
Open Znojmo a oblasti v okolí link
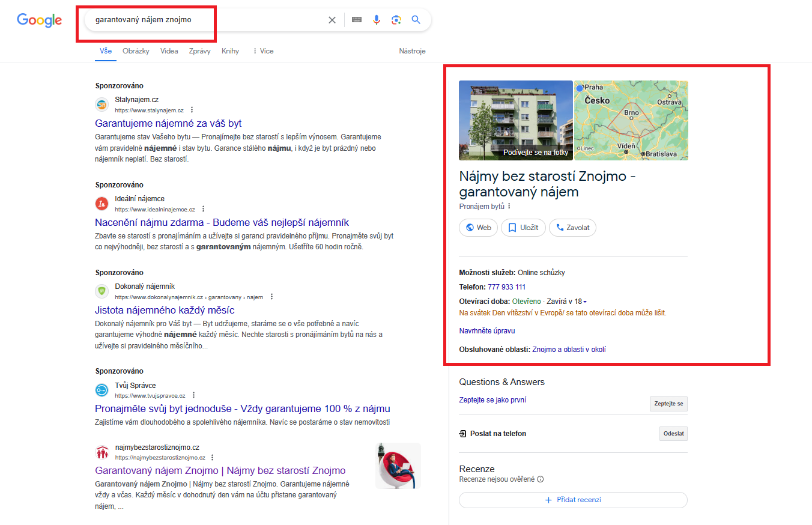(569, 350)
